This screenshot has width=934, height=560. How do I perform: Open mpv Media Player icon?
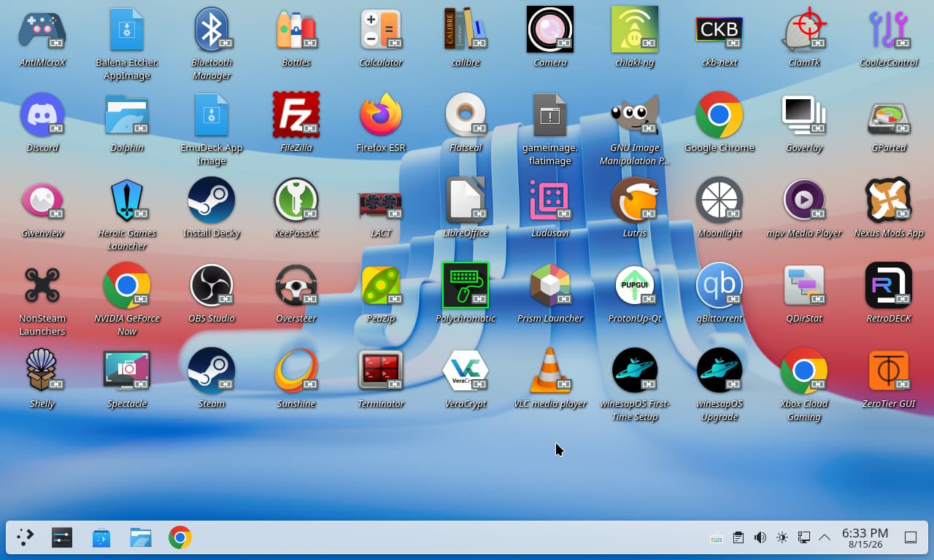804,201
